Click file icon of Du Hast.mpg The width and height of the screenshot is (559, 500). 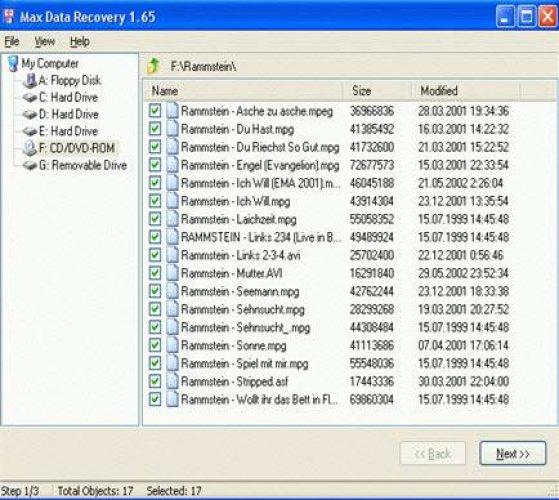(172, 129)
